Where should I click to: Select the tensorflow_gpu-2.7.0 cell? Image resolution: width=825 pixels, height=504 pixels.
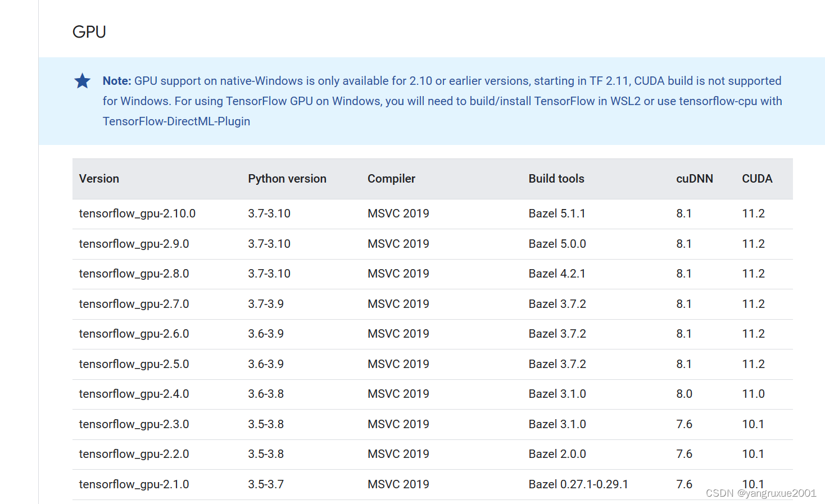point(134,305)
